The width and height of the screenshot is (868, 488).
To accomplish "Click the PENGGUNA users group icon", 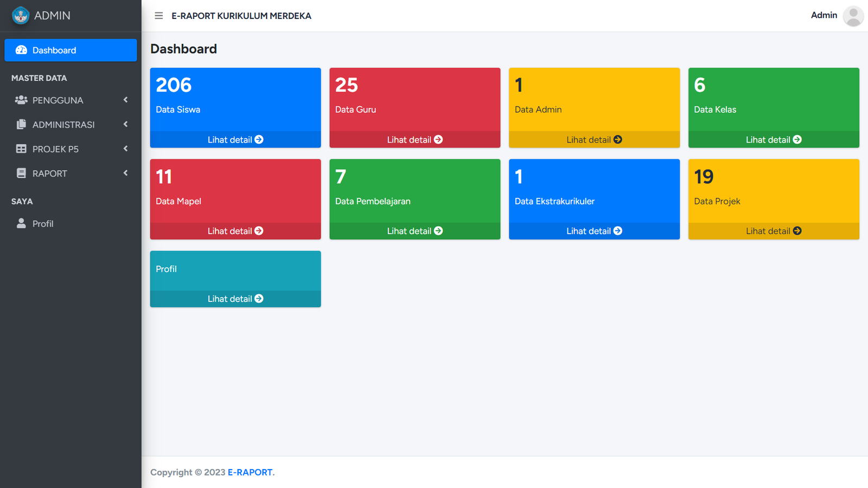I will [x=21, y=100].
